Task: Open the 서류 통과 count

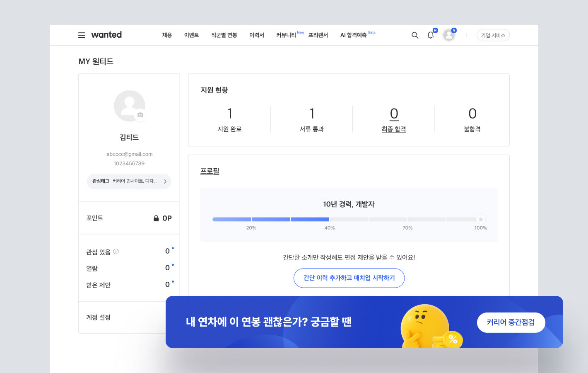Action: (312, 114)
